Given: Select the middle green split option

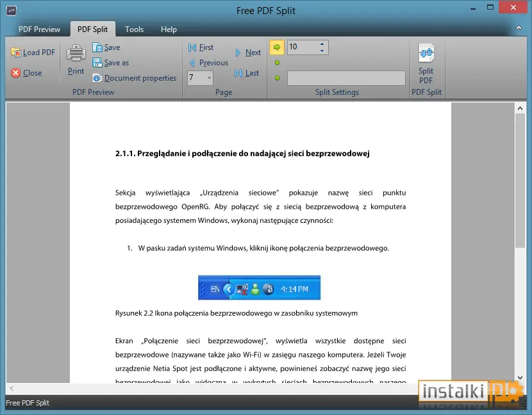Looking at the screenshot, I should tap(277, 62).
